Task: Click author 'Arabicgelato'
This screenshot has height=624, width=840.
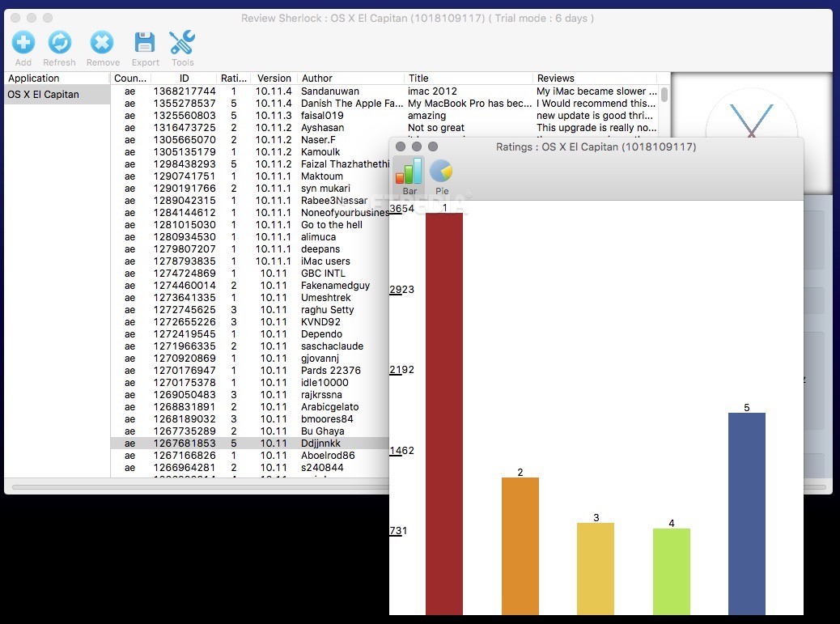Action: 330,406
